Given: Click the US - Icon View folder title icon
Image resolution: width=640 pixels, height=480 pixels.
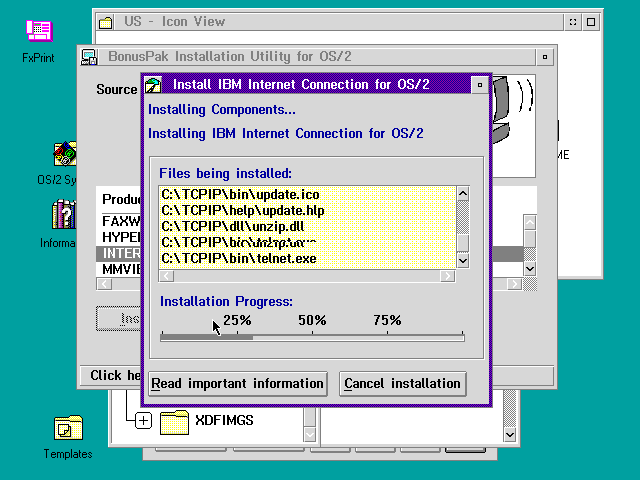Looking at the screenshot, I should tap(106, 22).
